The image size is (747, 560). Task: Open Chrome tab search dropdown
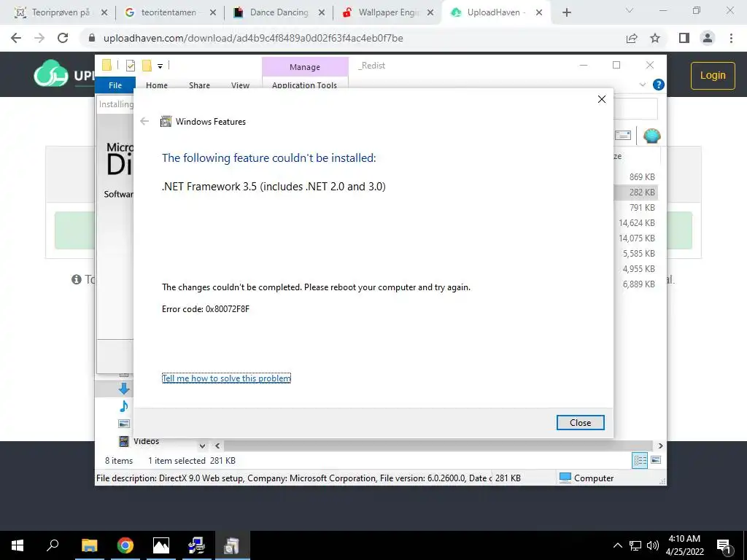630,11
